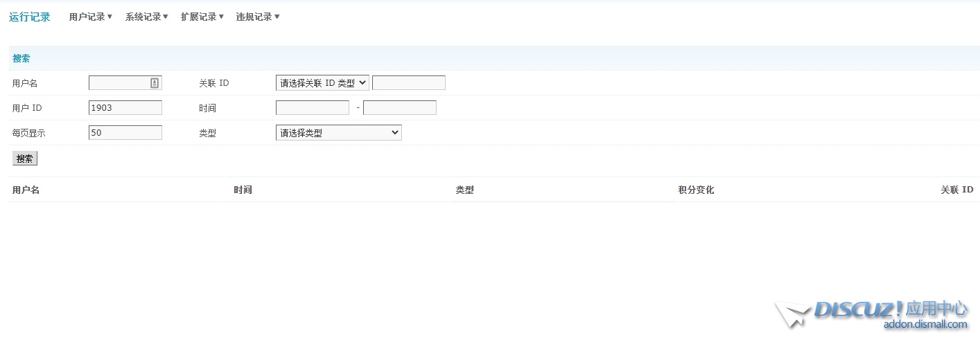Click the start time input field
Viewport: 980px width, 342px height.
pos(312,108)
